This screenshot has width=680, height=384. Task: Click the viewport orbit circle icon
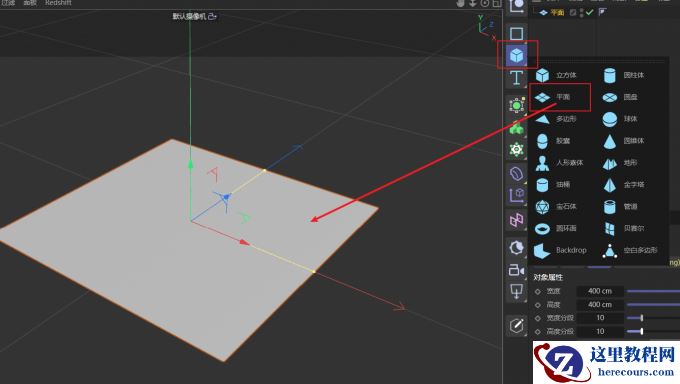(x=485, y=3)
